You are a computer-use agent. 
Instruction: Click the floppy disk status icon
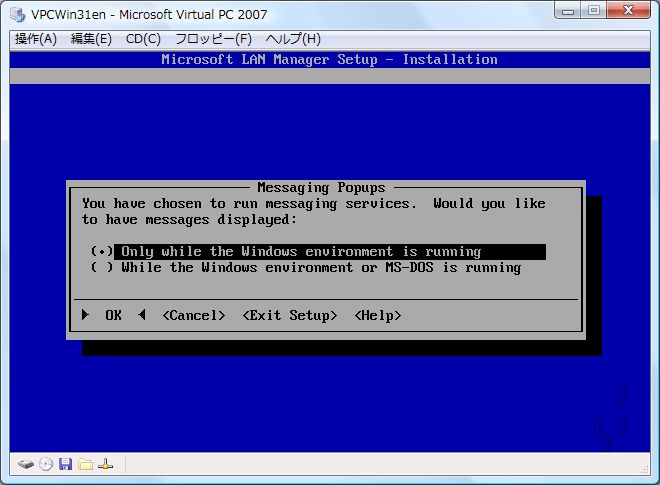pyautogui.click(x=65, y=464)
